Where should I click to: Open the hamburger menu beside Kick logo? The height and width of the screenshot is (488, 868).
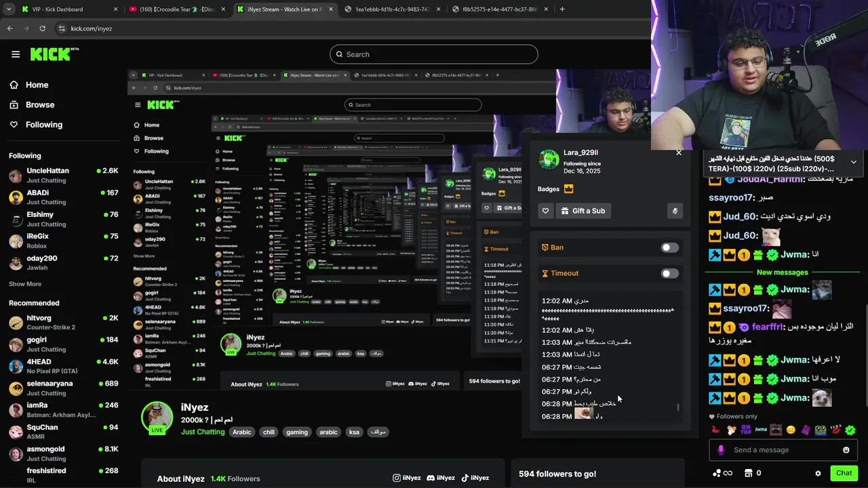[16, 54]
